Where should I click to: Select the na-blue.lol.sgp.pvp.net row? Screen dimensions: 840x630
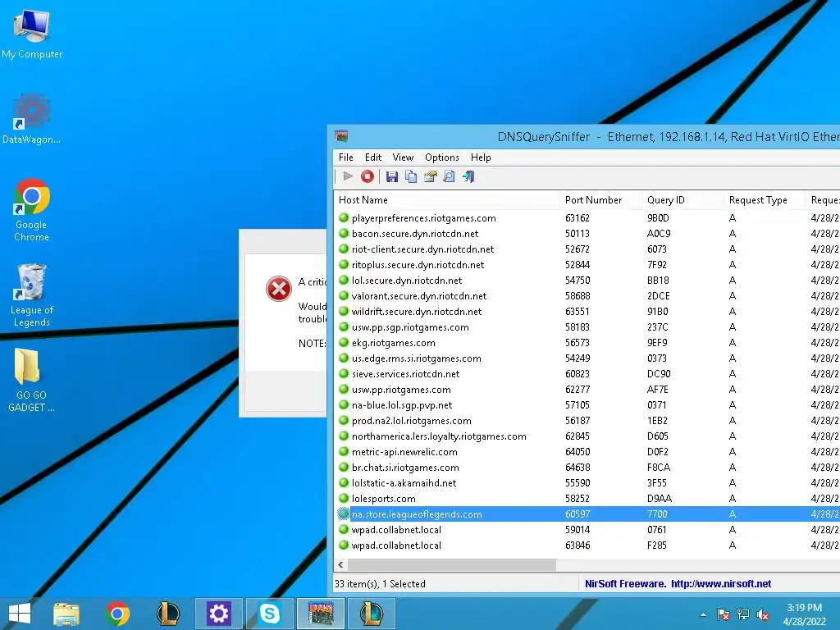tap(587, 405)
